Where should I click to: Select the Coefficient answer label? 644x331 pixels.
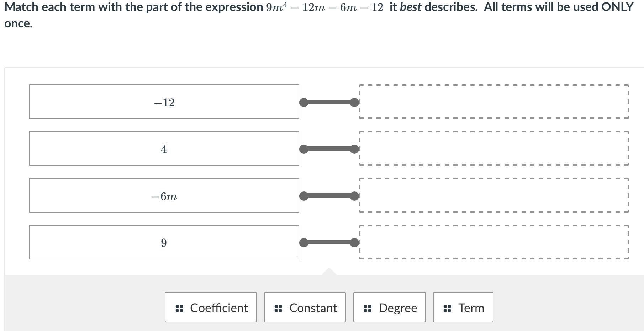coord(219,308)
